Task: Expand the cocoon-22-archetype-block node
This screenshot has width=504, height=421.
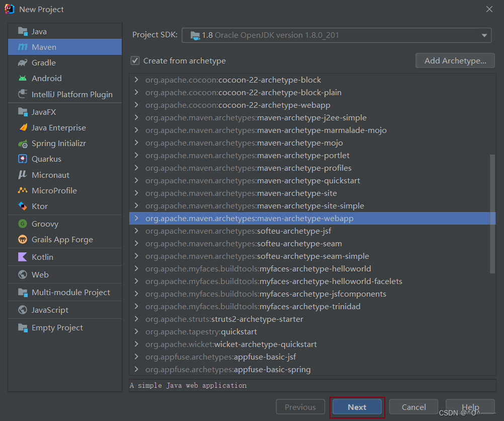Action: click(x=136, y=80)
